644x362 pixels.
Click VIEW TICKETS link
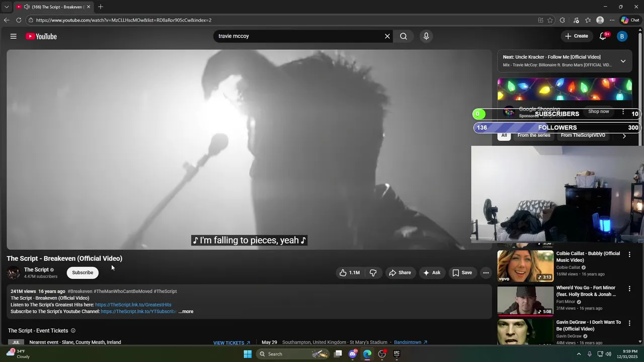(x=231, y=343)
